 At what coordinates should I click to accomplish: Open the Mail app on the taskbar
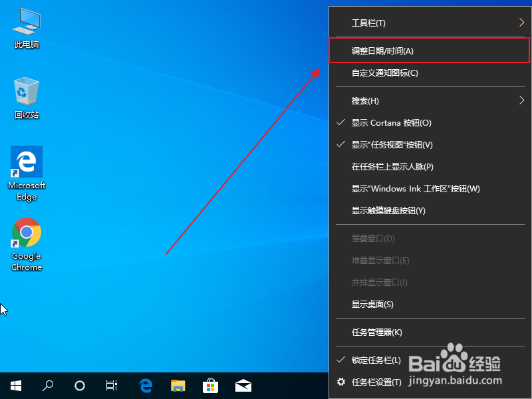(x=243, y=385)
